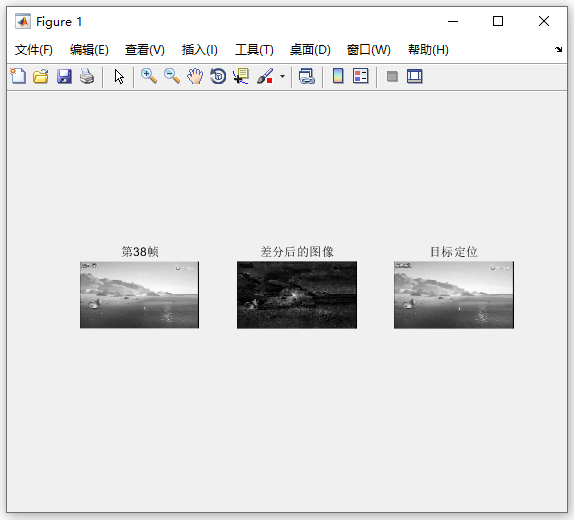Click the Link Plot toolbar icon

point(307,77)
